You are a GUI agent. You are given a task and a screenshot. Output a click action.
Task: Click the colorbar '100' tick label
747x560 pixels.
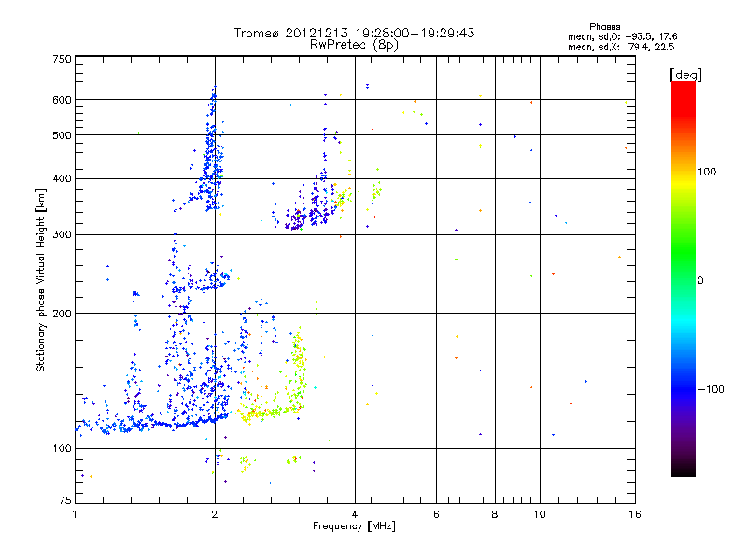click(707, 172)
